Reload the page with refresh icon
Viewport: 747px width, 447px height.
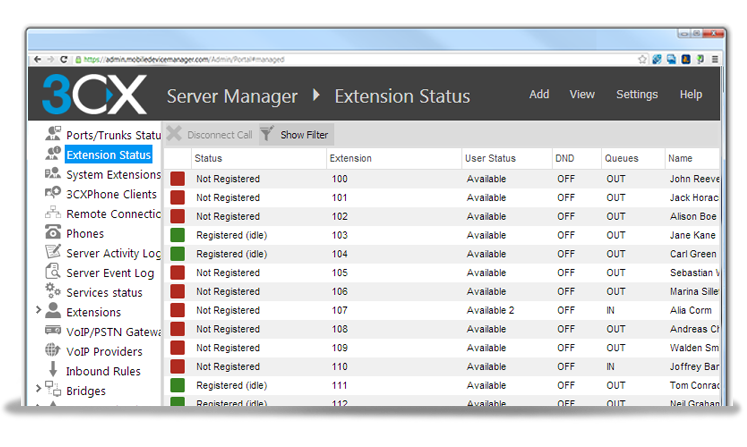pyautogui.click(x=63, y=60)
